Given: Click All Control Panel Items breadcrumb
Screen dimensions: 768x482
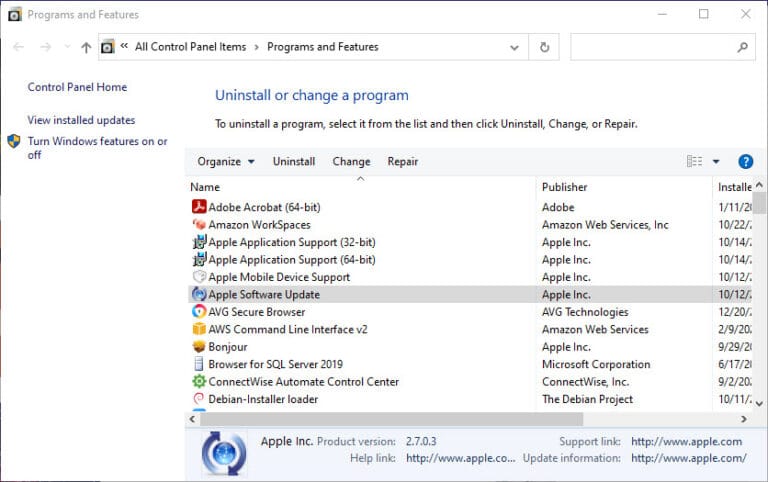Looking at the screenshot, I should [x=191, y=47].
